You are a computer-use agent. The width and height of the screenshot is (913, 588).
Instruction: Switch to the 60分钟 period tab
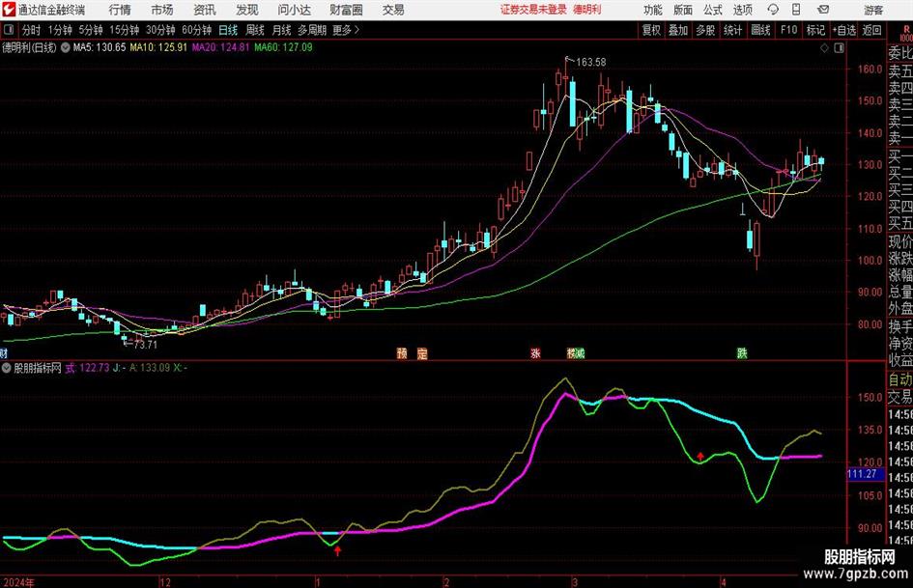[x=196, y=30]
